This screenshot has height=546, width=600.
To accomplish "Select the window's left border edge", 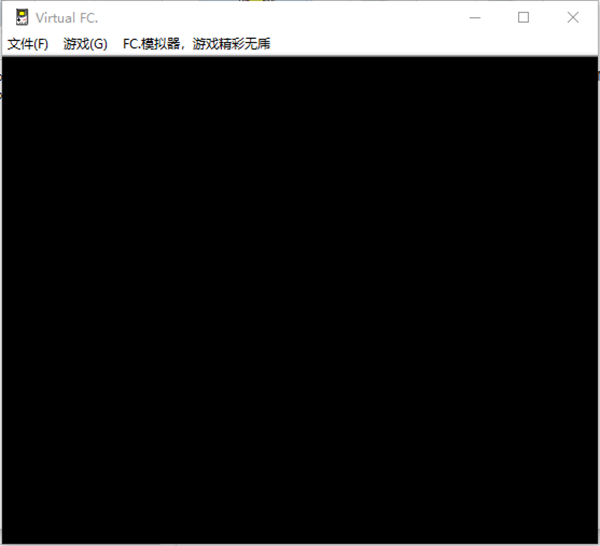I will (x=1, y=299).
